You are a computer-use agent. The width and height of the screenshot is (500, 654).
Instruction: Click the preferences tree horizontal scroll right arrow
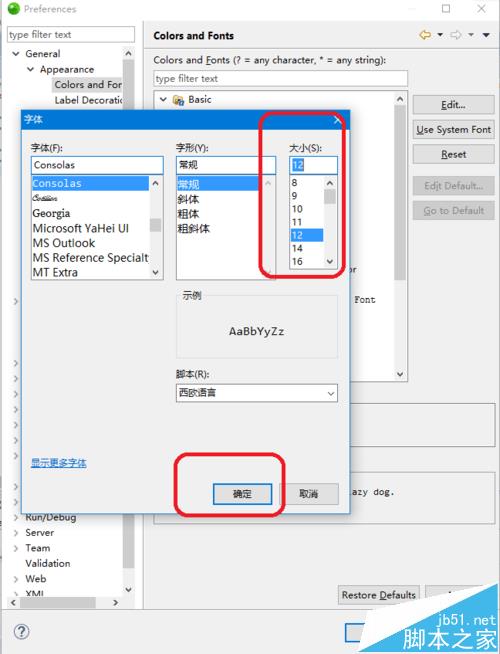pyautogui.click(x=116, y=603)
